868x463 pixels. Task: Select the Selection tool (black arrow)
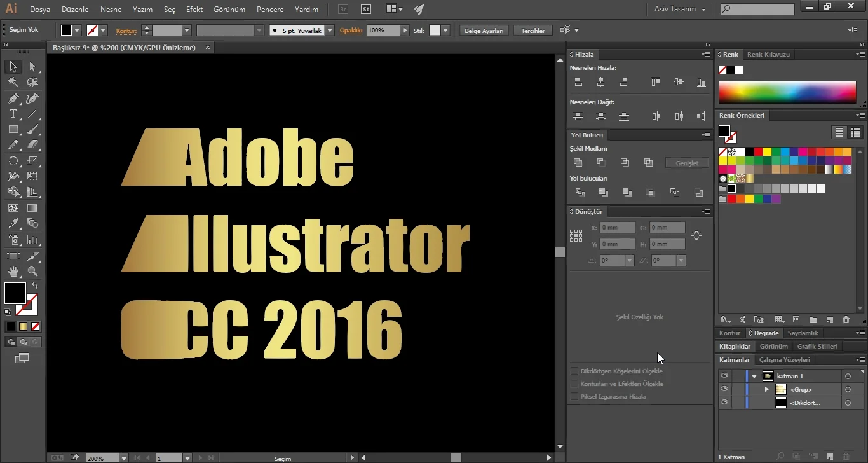[x=13, y=67]
